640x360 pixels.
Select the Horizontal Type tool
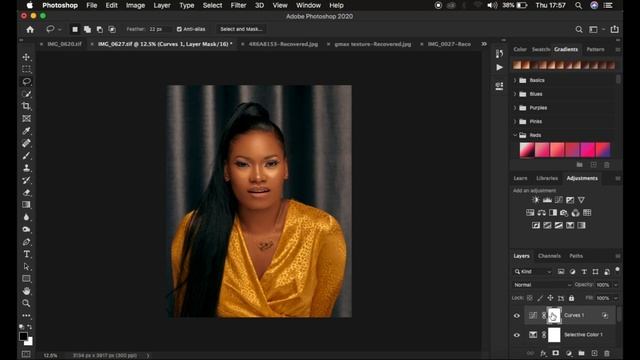click(x=27, y=254)
